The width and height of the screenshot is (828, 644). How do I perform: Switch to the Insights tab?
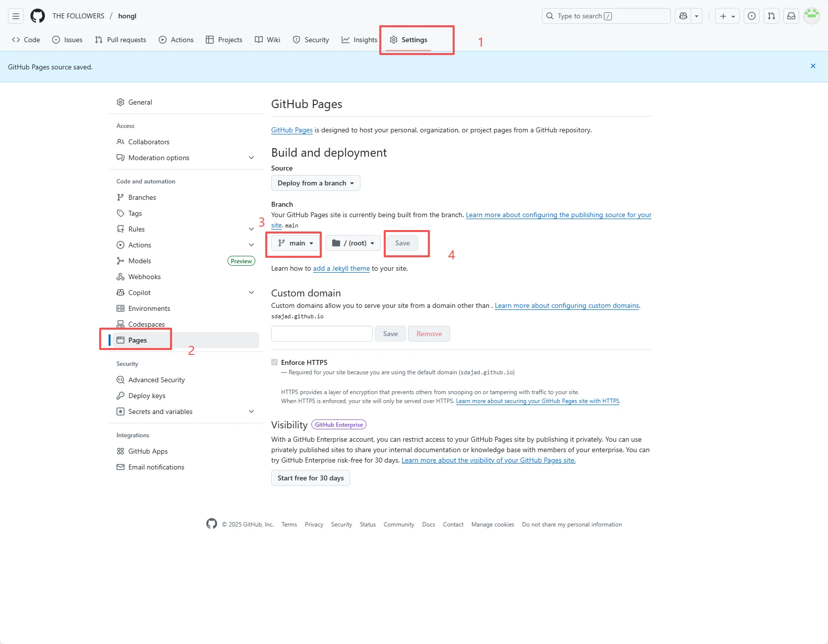pyautogui.click(x=359, y=40)
